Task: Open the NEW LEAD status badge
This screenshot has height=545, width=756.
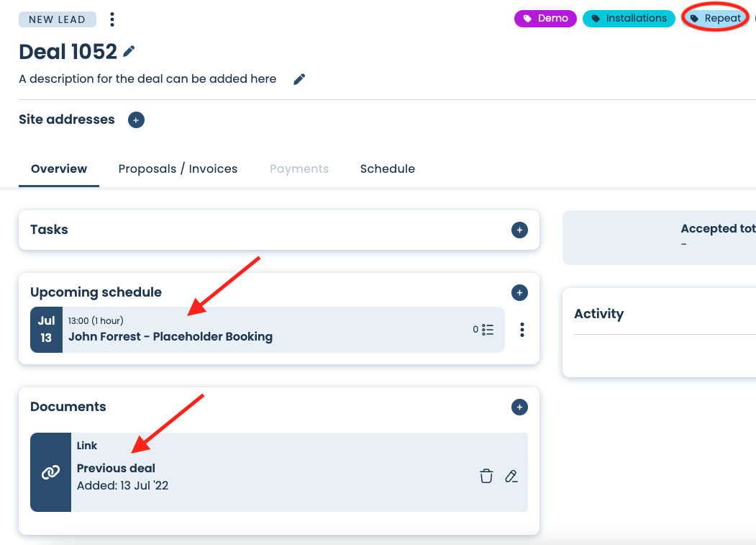Action: [x=58, y=19]
